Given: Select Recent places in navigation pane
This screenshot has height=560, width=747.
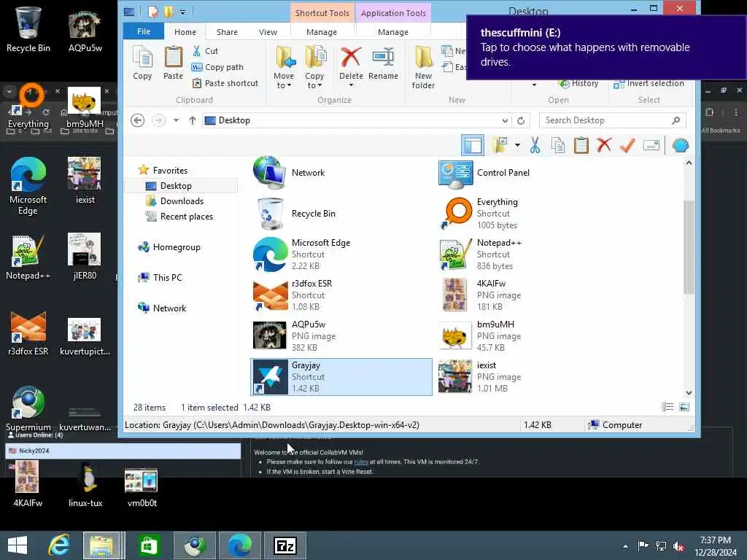Looking at the screenshot, I should point(186,216).
